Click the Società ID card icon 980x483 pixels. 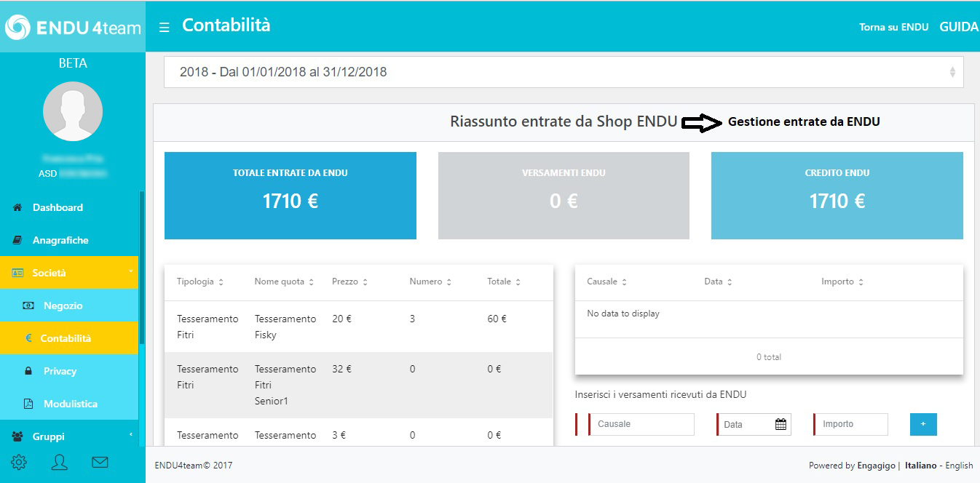(17, 273)
